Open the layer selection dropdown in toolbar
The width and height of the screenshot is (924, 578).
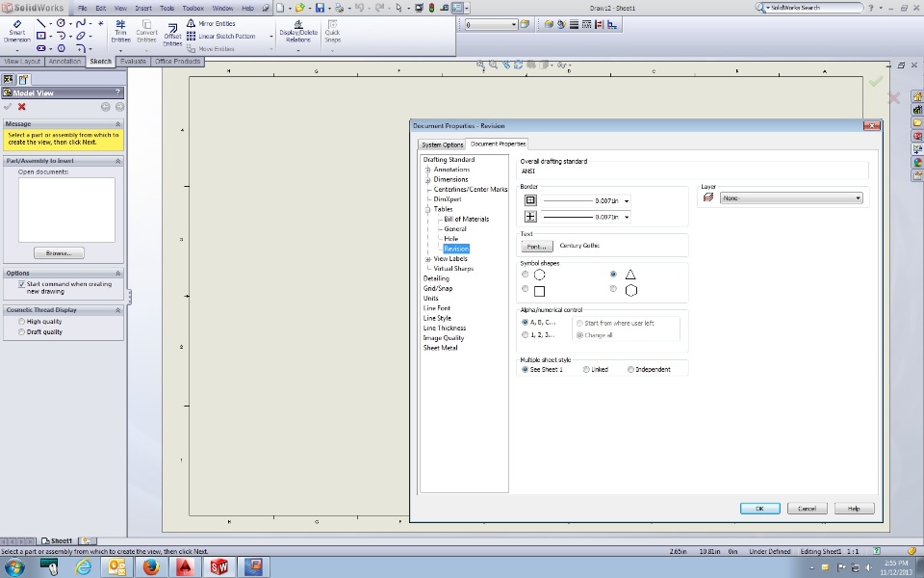514,25
